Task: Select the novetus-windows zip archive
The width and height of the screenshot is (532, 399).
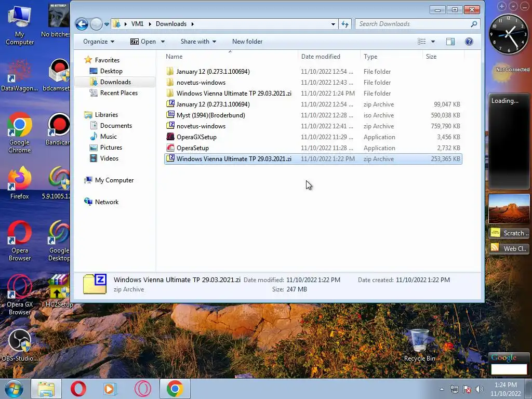Action: click(313, 126)
